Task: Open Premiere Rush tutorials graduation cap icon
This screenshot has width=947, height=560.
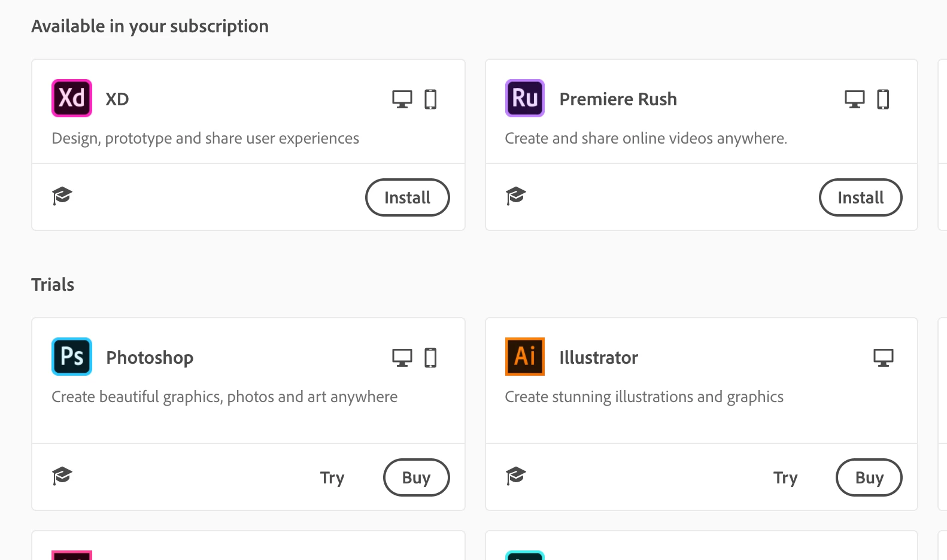Action: [x=515, y=196]
